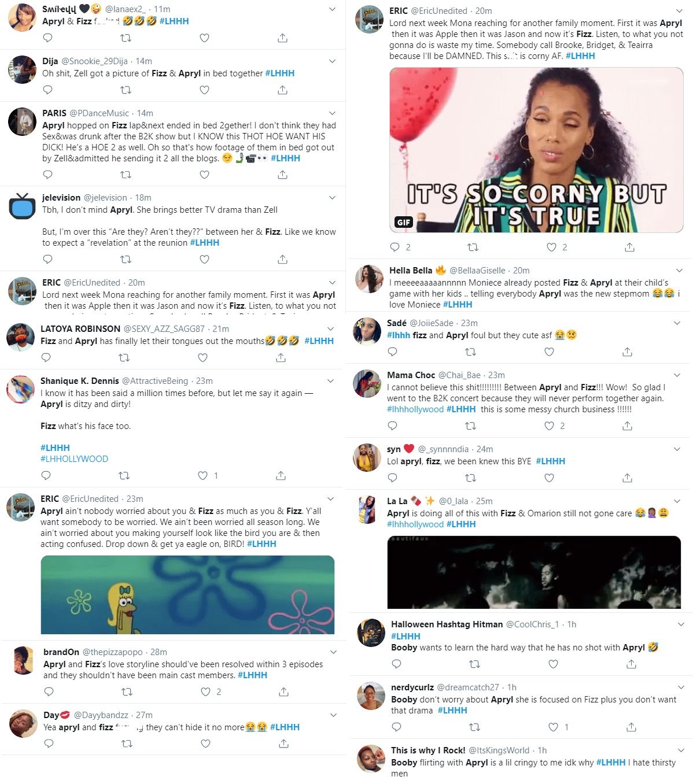Reply to syn's tweet
Viewport: 693px width, 784px height.
(392, 478)
